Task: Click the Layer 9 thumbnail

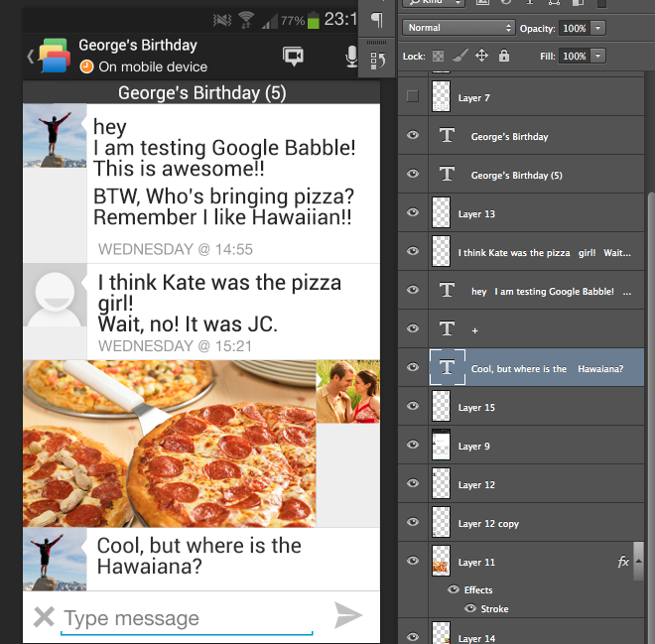Action: coord(441,445)
